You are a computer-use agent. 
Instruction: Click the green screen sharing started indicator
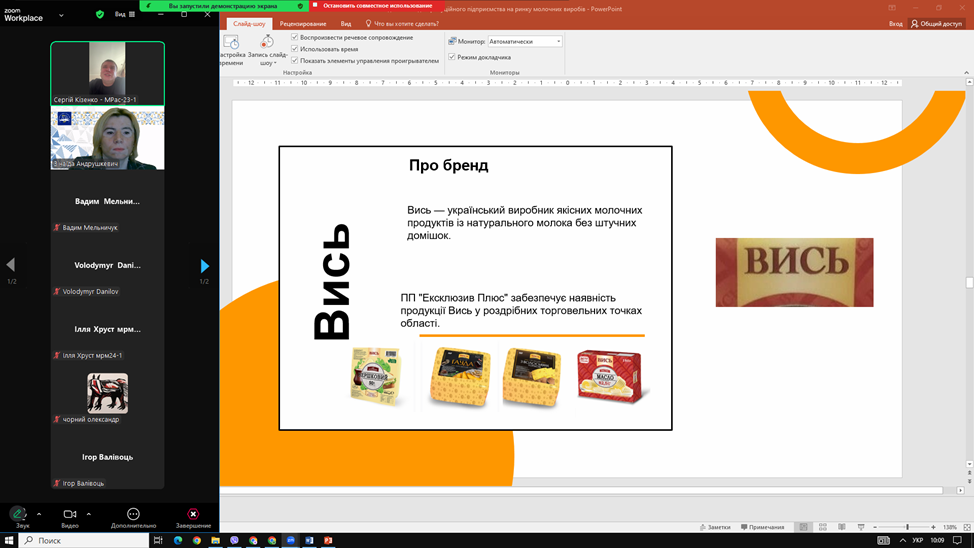[x=224, y=6]
